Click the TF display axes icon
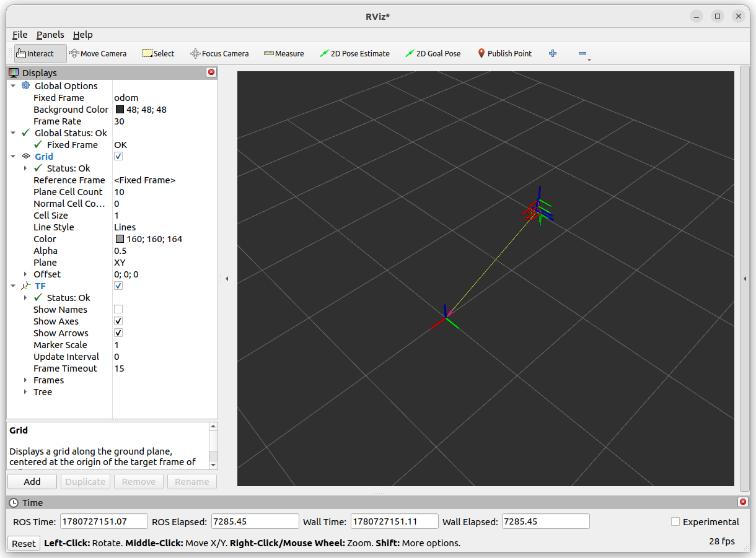Image resolution: width=756 pixels, height=558 pixels. coord(25,286)
